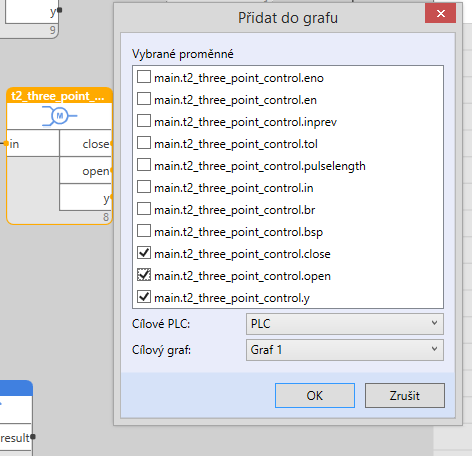
Task: Click the arrow of Graf 1 dropdown
Action: [434, 349]
